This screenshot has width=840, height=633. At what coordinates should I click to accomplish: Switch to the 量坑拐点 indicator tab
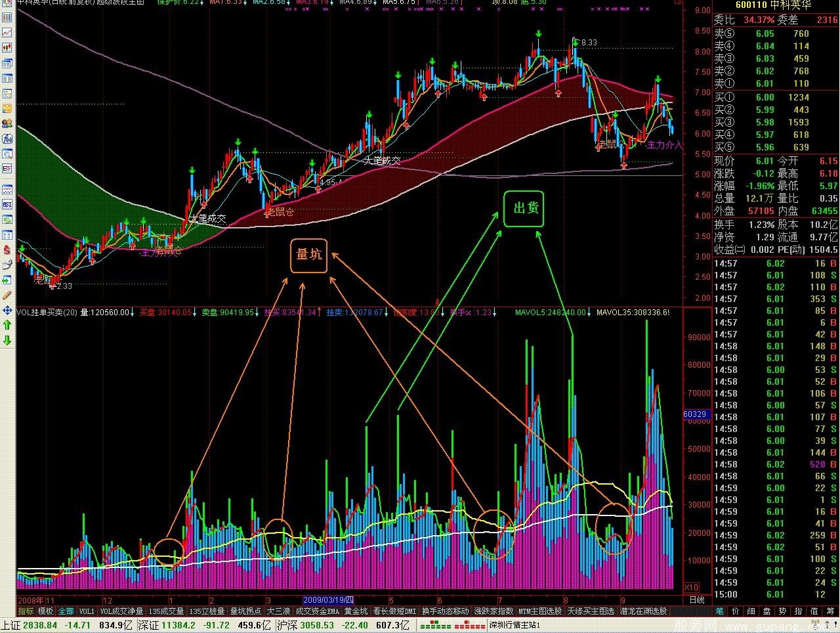[x=245, y=611]
